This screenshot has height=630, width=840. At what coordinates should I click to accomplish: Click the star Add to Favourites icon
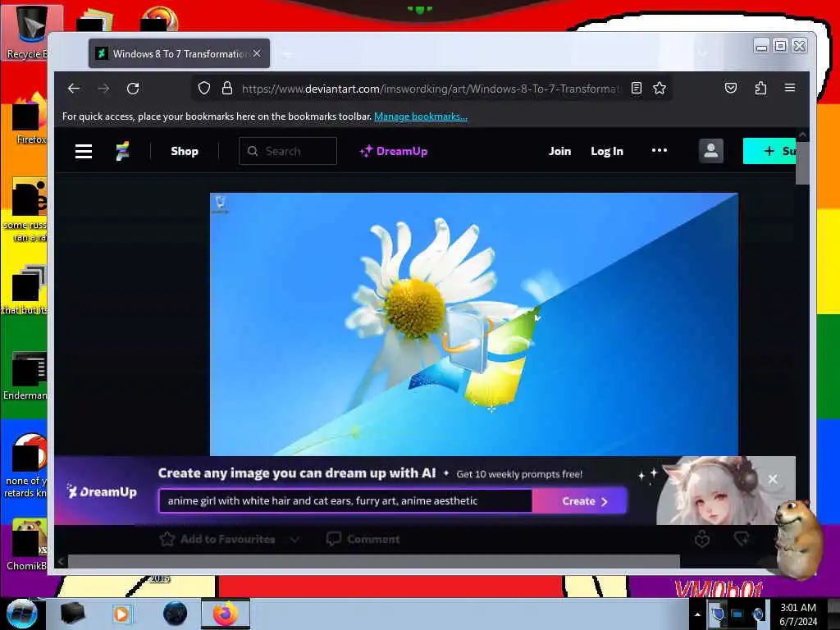[167, 539]
